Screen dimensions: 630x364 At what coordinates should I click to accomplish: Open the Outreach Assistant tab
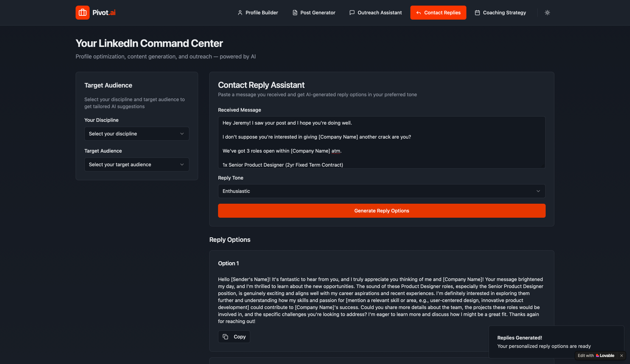click(x=376, y=13)
